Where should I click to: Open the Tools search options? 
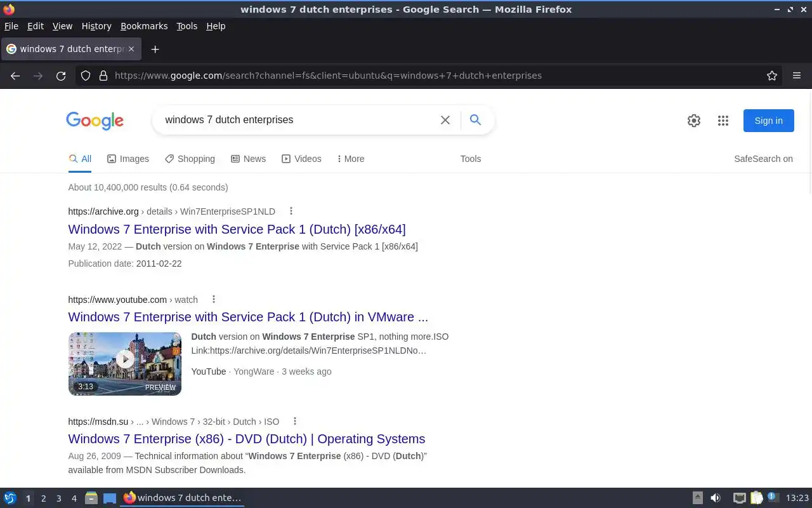[471, 159]
